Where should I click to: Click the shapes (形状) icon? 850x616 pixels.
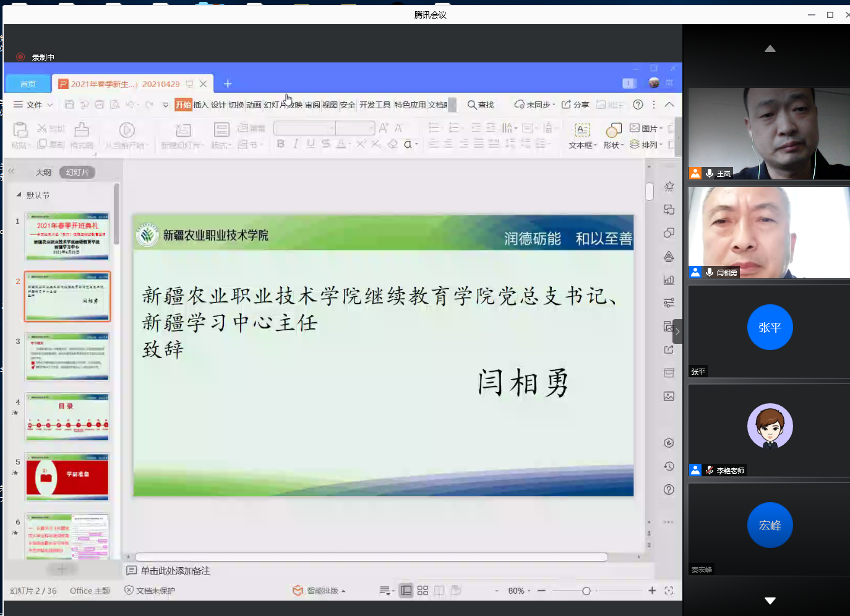[x=612, y=130]
